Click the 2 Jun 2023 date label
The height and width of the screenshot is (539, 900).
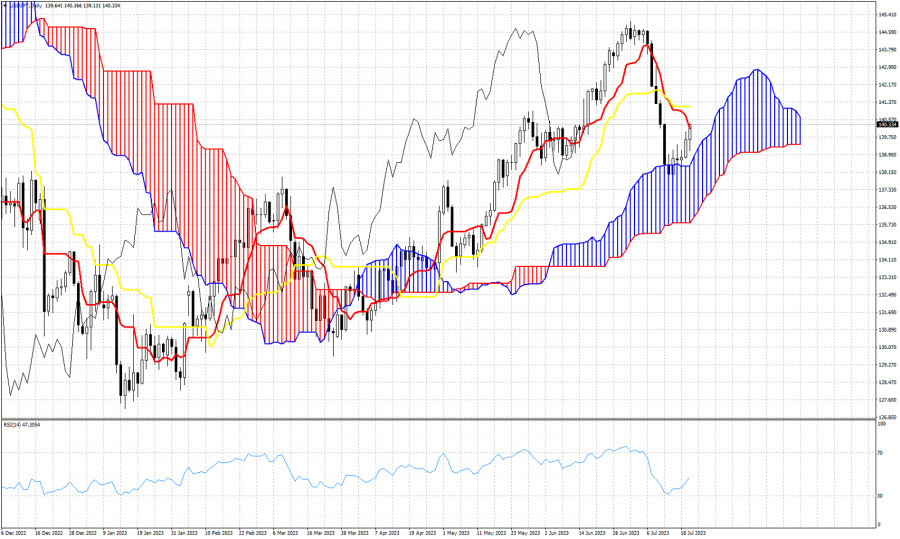click(557, 533)
